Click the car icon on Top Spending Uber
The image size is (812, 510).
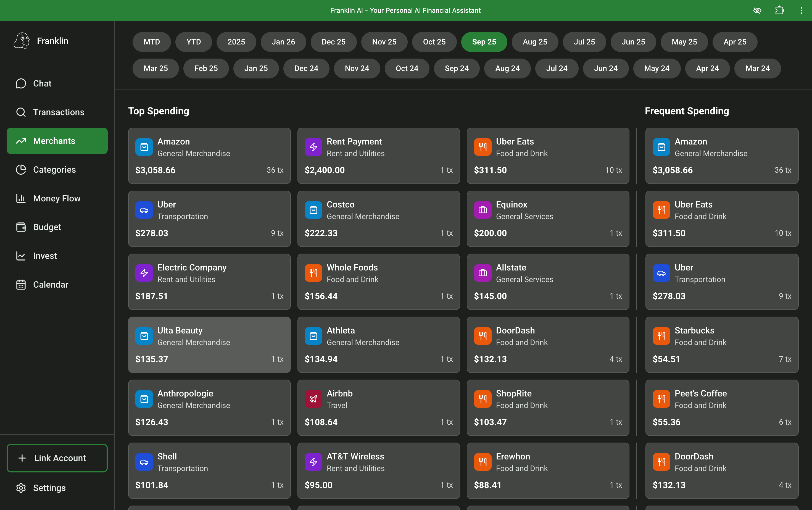point(144,210)
